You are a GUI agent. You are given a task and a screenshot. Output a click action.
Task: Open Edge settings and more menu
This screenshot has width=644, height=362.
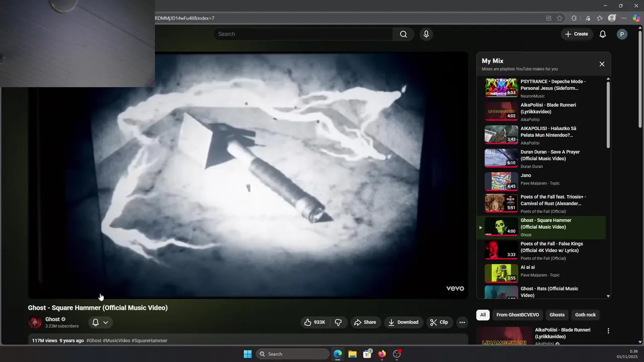(x=624, y=18)
